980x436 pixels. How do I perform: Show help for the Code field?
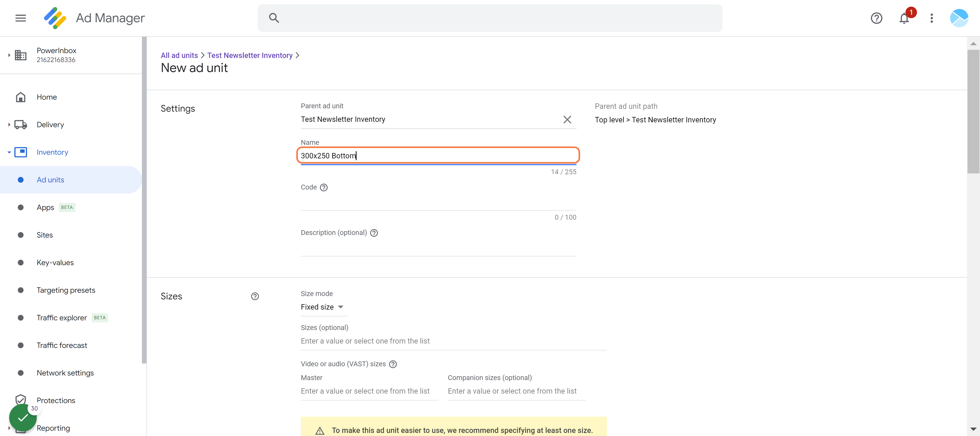pyautogui.click(x=324, y=187)
